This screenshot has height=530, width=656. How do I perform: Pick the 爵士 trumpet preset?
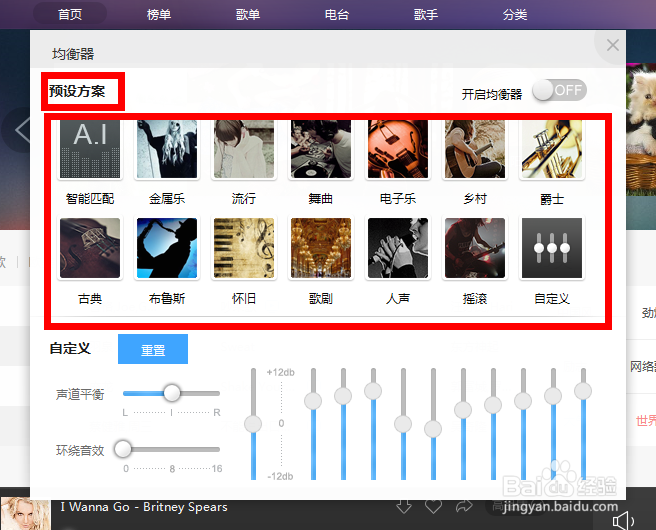click(552, 149)
